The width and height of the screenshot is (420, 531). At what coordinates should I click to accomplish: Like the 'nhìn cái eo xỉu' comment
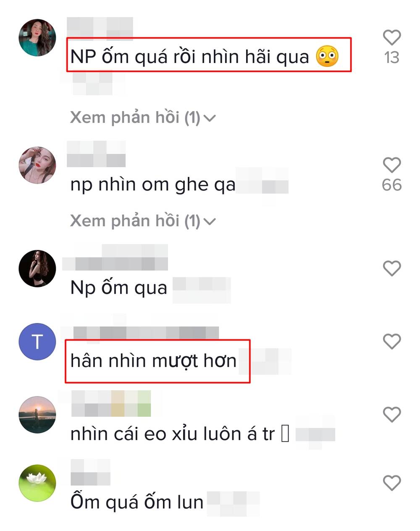[391, 415]
